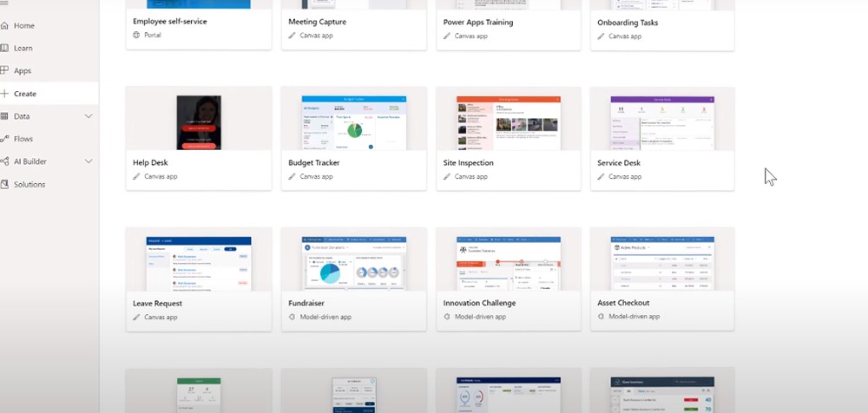The height and width of the screenshot is (413, 868).
Task: Click the Apps grid icon
Action: [4, 71]
